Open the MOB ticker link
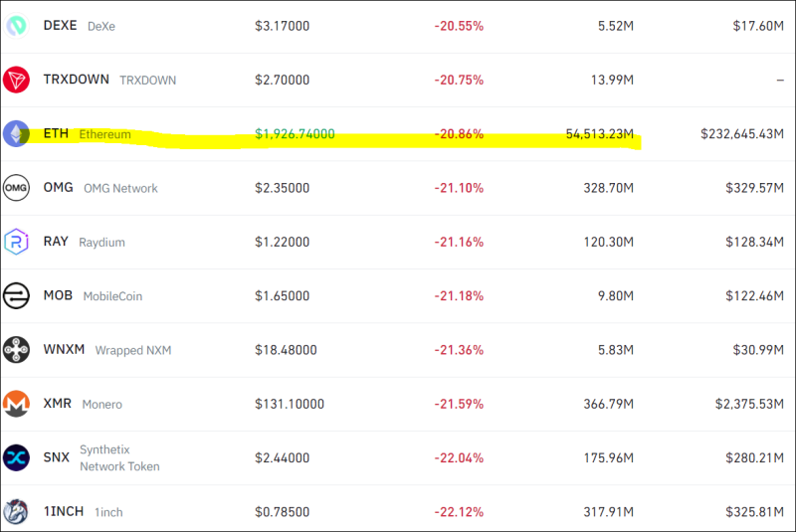Image resolution: width=796 pixels, height=532 pixels. pyautogui.click(x=58, y=295)
